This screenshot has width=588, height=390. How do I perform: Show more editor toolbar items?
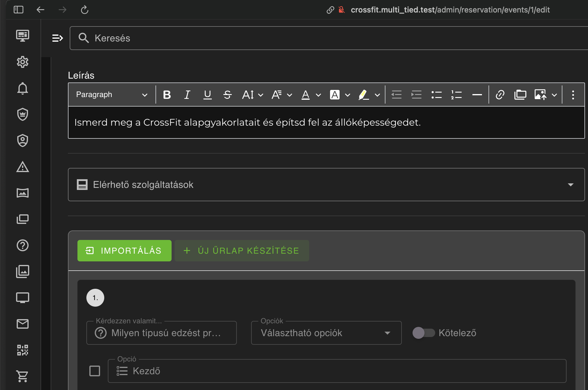click(573, 95)
